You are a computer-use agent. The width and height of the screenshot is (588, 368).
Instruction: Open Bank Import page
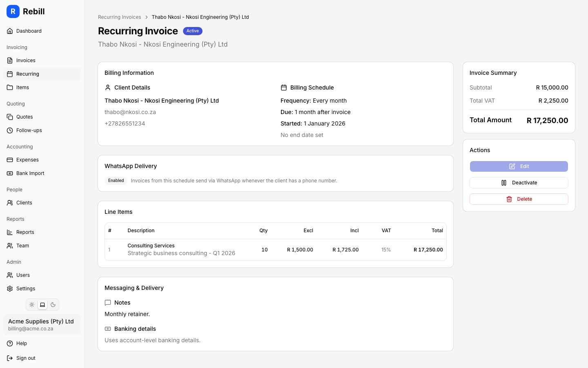click(x=42, y=173)
